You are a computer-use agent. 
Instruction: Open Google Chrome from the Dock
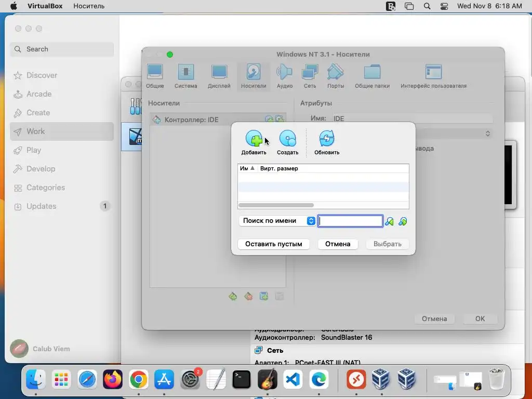[x=138, y=379]
